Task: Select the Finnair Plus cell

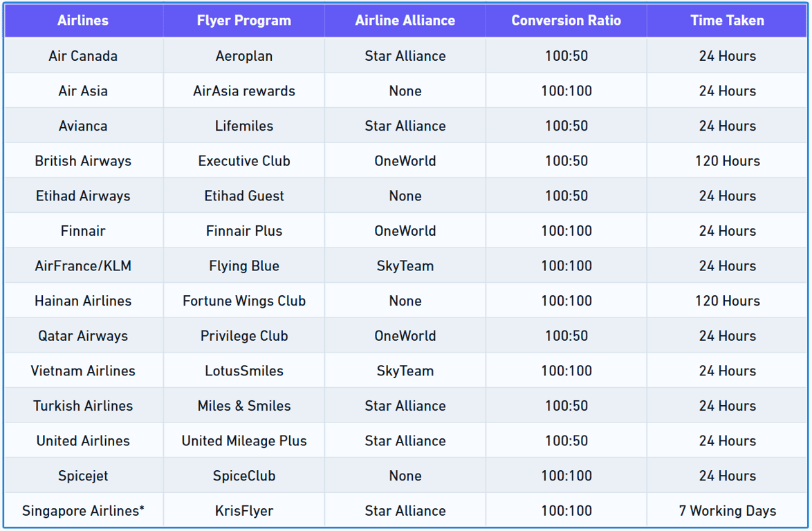Action: point(243,231)
